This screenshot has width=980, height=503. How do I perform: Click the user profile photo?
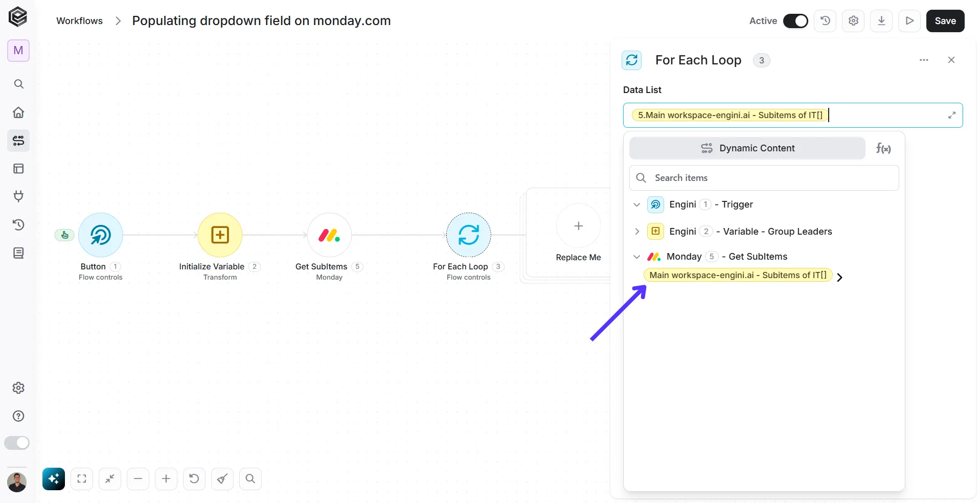click(x=17, y=482)
